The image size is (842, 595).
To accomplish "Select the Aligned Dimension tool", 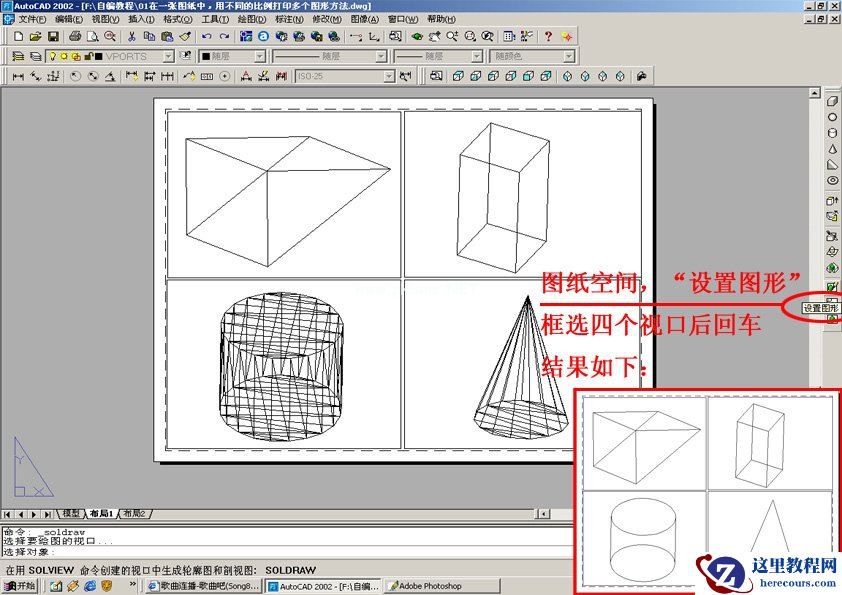I will coord(35,76).
